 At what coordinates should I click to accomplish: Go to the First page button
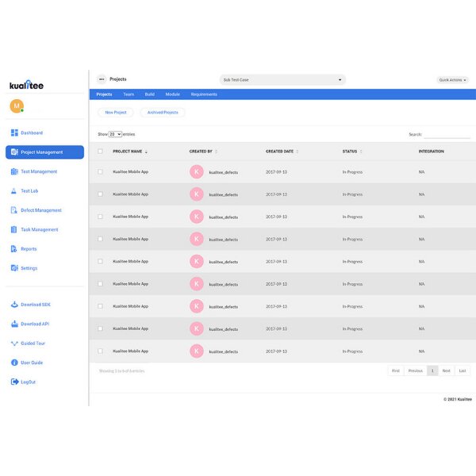(396, 370)
